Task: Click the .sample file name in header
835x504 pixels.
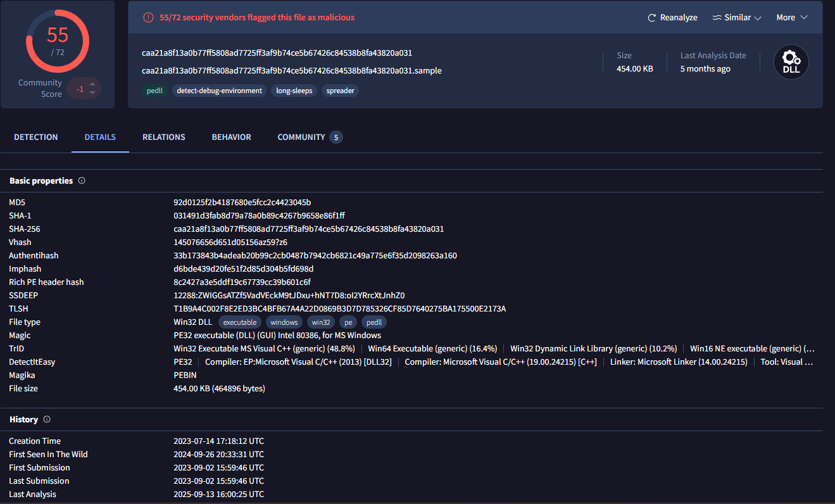Action: click(292, 70)
